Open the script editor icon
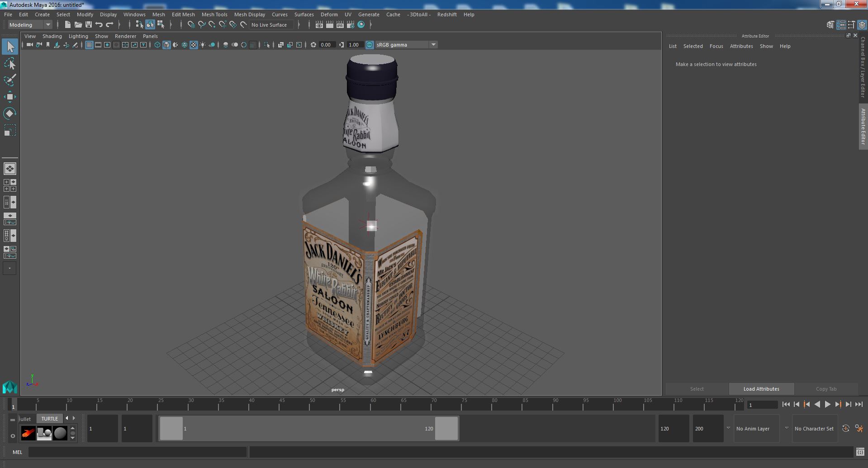The width and height of the screenshot is (868, 468). 860,452
